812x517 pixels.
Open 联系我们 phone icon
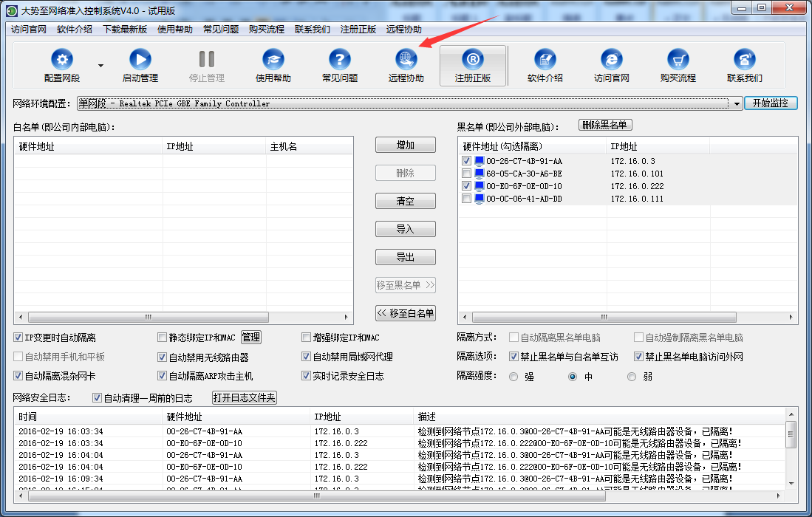[744, 60]
